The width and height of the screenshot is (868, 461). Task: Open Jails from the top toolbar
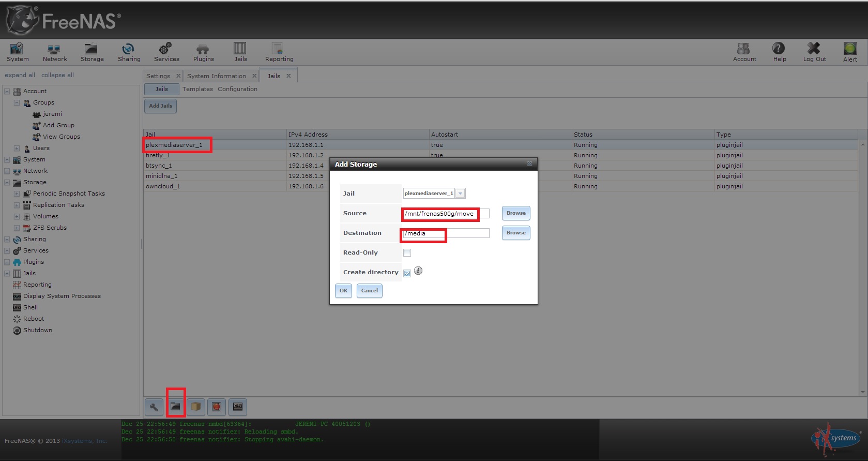[240, 52]
